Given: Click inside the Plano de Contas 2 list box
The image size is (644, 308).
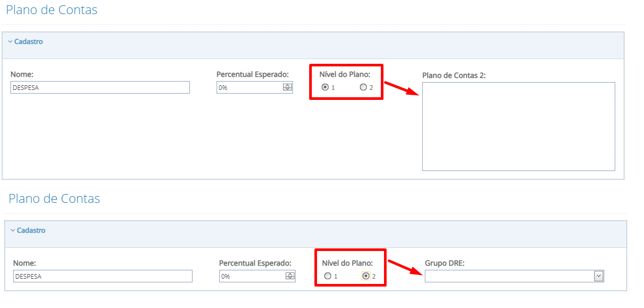Looking at the screenshot, I should [518, 126].
